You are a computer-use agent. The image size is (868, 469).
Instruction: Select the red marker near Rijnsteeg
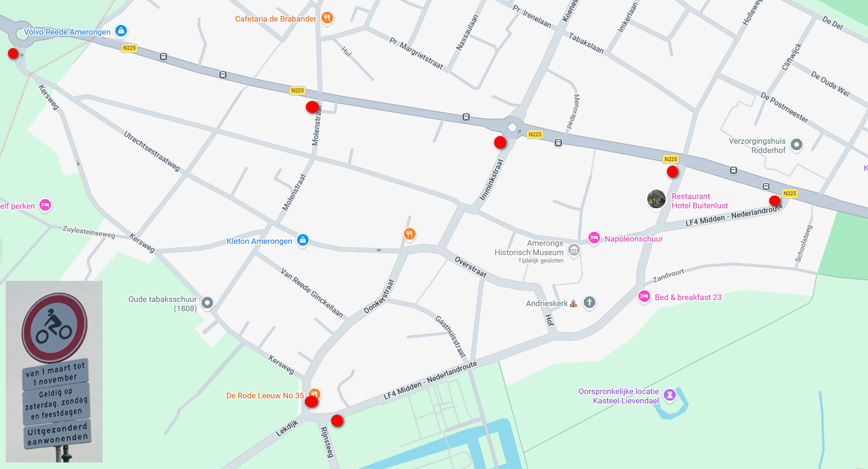pos(337,421)
